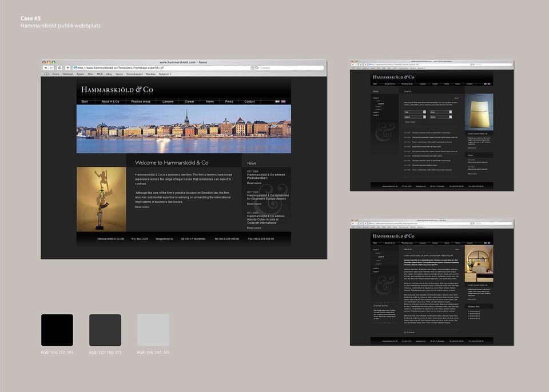Click the reception photo in the firm window

(x=479, y=263)
